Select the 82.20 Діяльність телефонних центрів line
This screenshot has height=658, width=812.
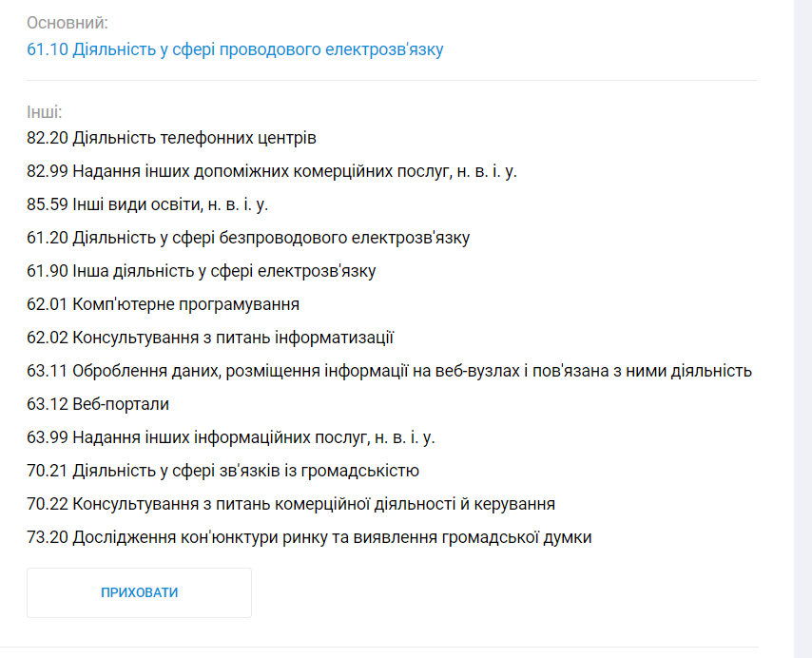(x=171, y=138)
